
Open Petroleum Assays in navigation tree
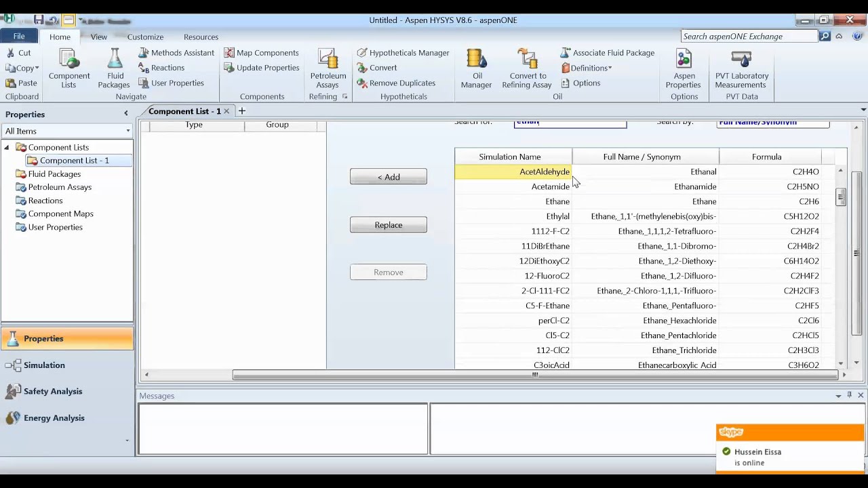click(x=60, y=187)
